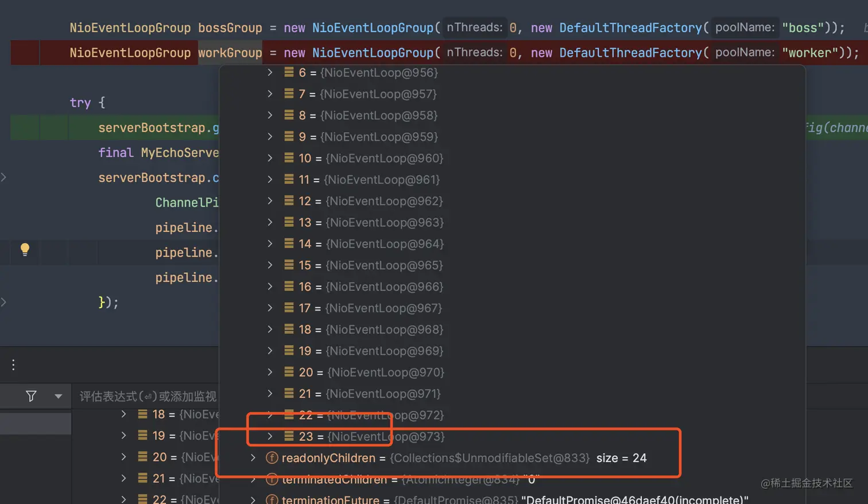Screen dimensions: 868x504
Task: Expand index 11 in the popup tree
Action: 270,180
